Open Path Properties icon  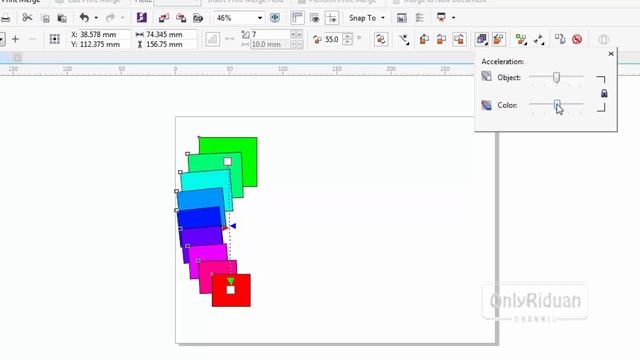[x=404, y=39]
